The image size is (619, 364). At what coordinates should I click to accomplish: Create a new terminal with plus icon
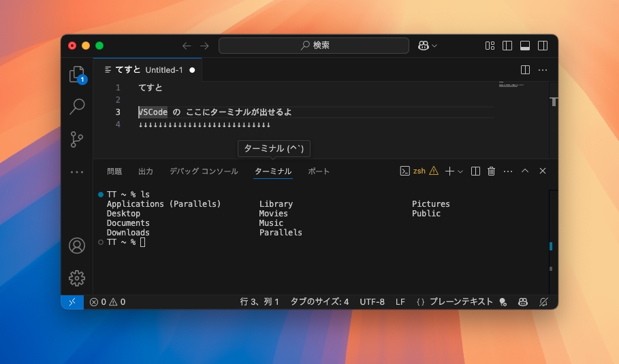(449, 171)
